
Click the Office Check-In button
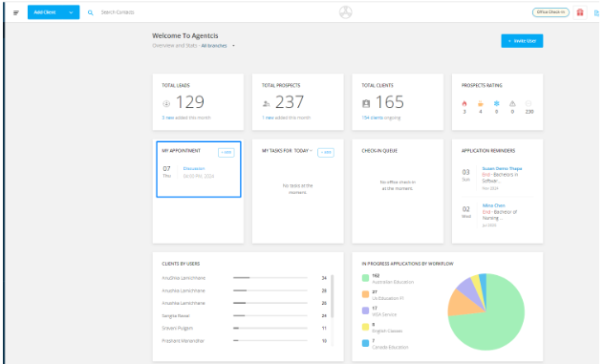coord(550,12)
